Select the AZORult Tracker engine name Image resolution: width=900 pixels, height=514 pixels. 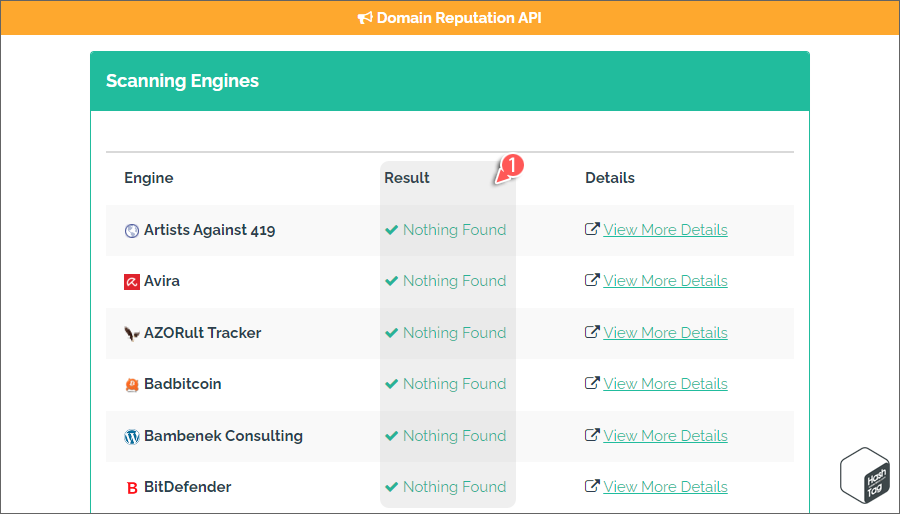coord(203,333)
